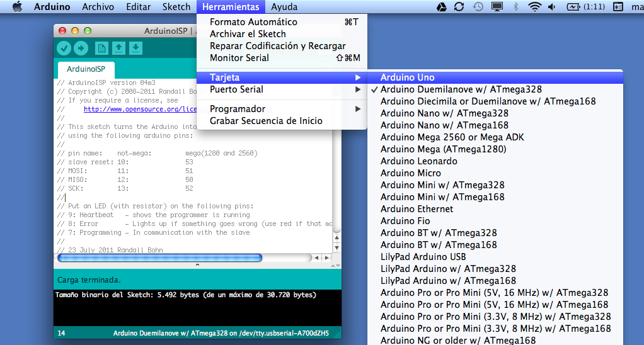The image size is (644, 345).
Task: Open a sketch with the up-arrow icon
Action: pos(118,48)
